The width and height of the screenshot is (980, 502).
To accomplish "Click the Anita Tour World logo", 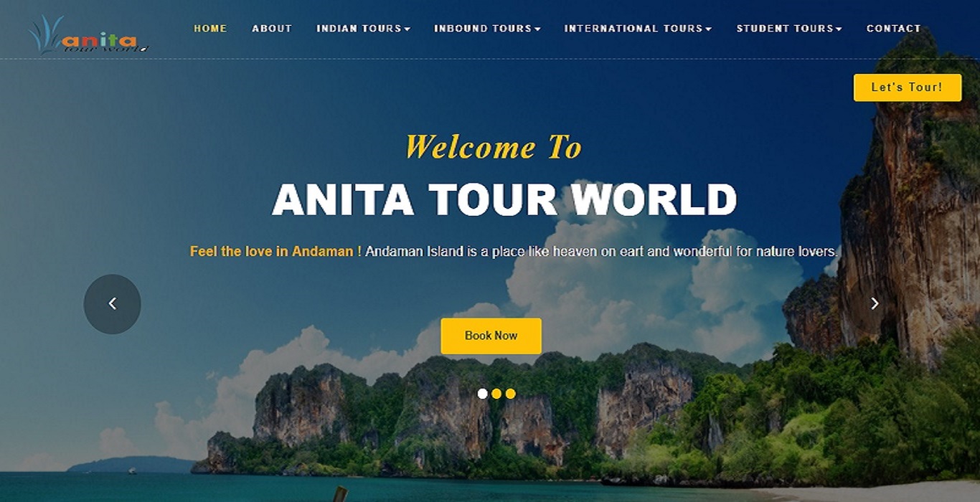I will click(x=88, y=34).
